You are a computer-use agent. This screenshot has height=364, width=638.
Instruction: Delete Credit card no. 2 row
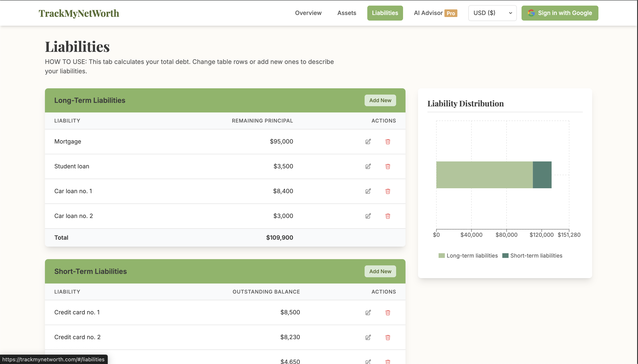point(388,337)
